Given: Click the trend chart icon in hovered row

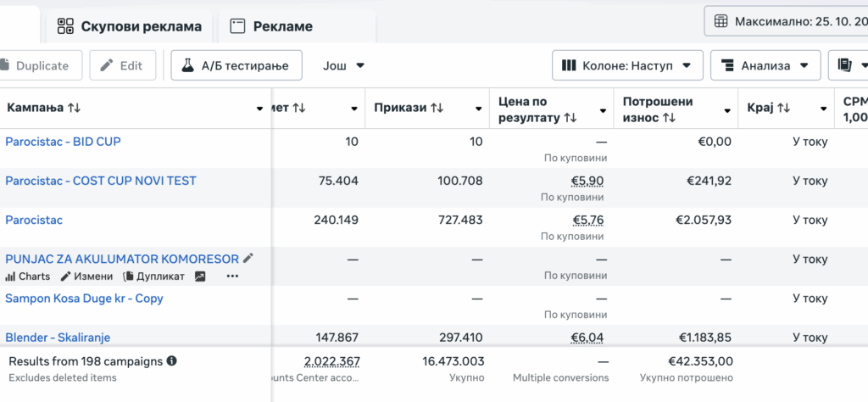Looking at the screenshot, I should pos(200,276).
